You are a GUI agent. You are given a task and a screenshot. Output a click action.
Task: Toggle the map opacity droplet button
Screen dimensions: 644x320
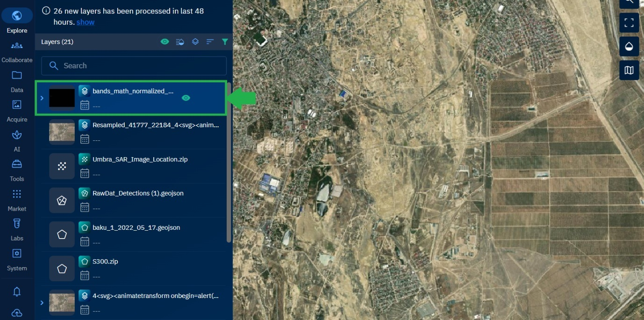[x=629, y=46]
